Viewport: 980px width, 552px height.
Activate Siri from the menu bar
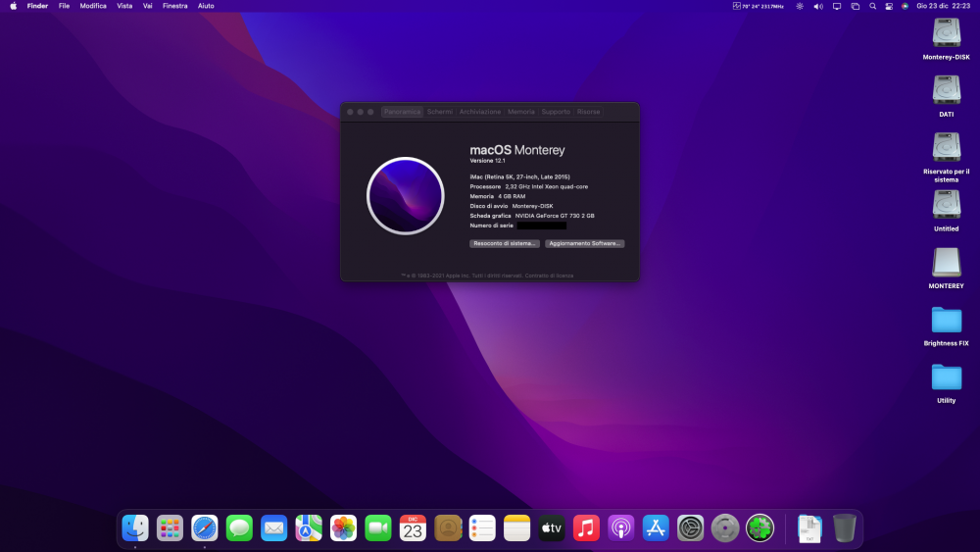(905, 6)
